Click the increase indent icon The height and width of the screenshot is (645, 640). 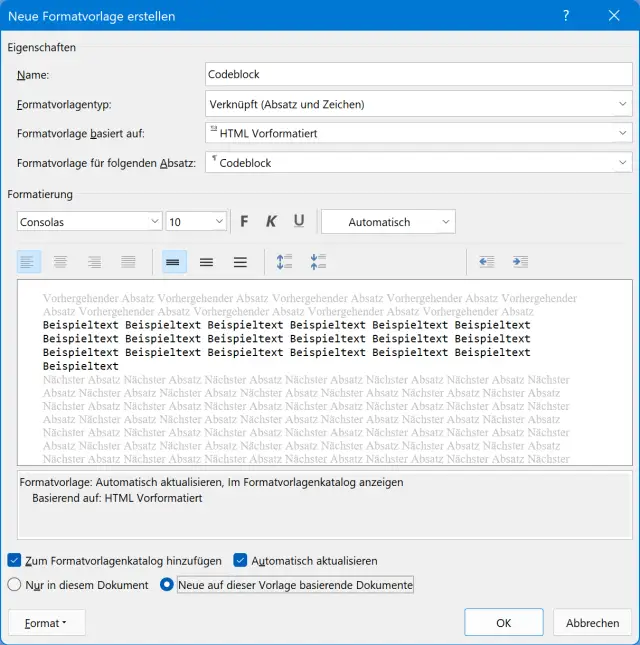click(x=520, y=262)
